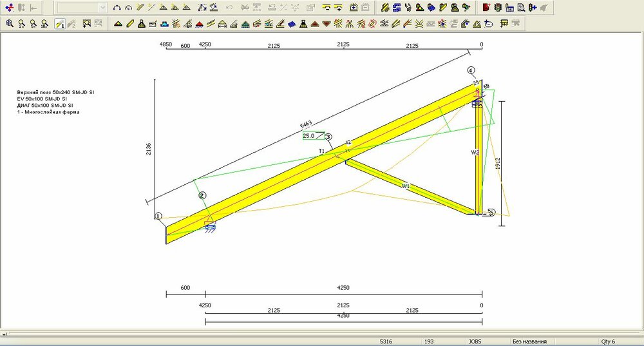Toggle the layer 1 view button
The width and height of the screenshot is (644, 346).
(x=60, y=23)
